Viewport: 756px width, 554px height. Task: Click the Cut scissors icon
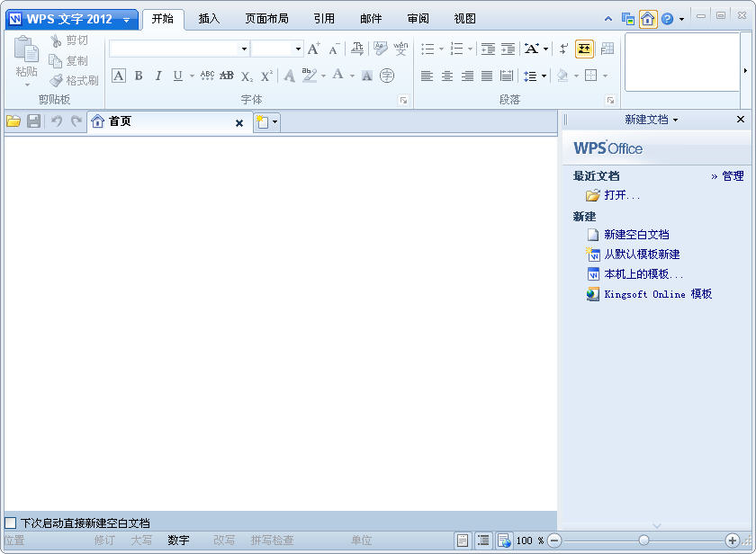click(56, 41)
